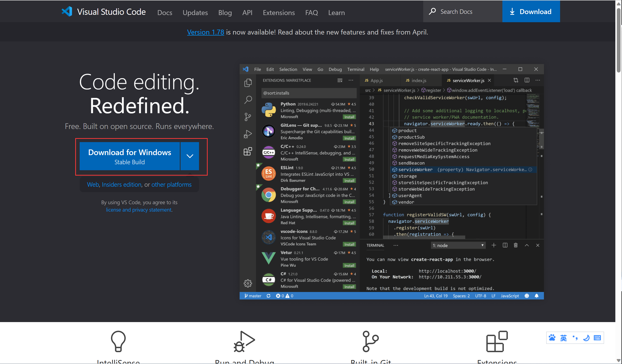The width and height of the screenshot is (622, 364).
Task: Click the paw icon in the IME toolbar
Action: click(552, 338)
